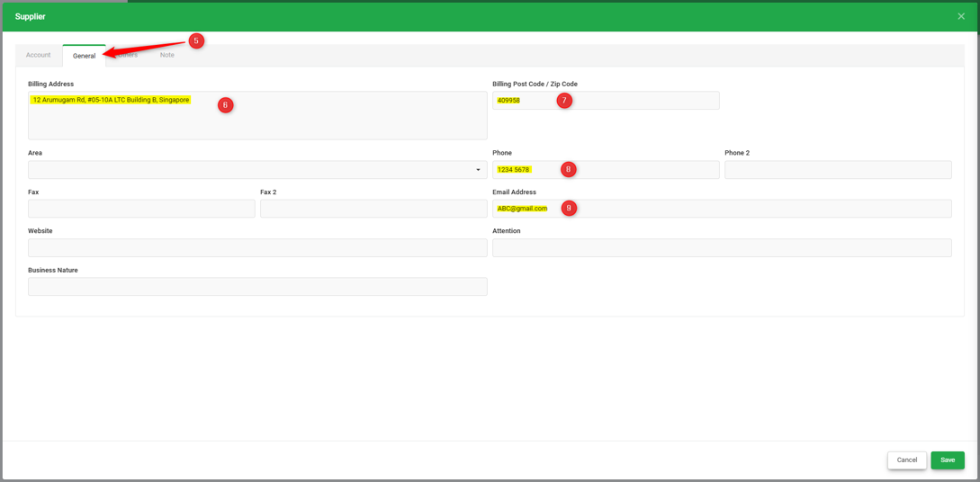The image size is (980, 482).
Task: Open the Area combo box
Action: [257, 170]
